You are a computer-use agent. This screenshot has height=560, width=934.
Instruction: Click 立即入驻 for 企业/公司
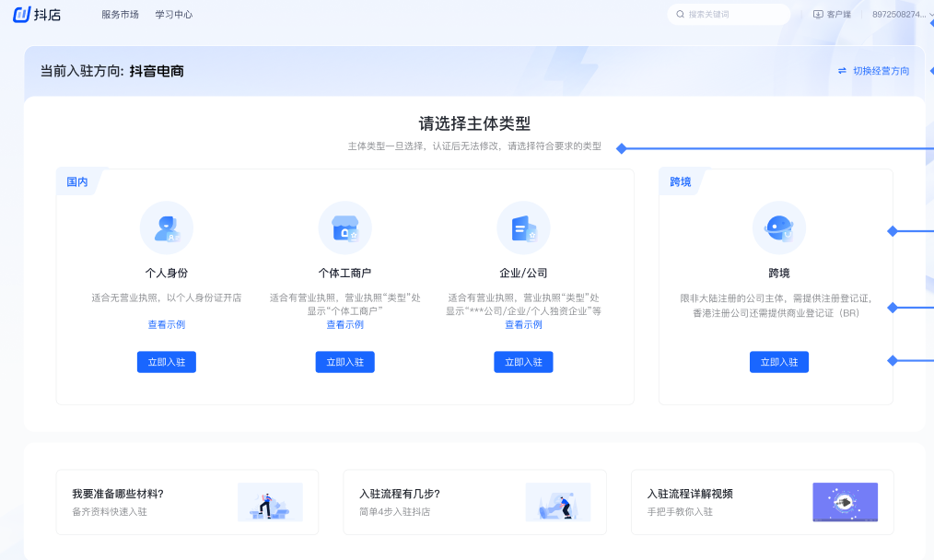(523, 362)
